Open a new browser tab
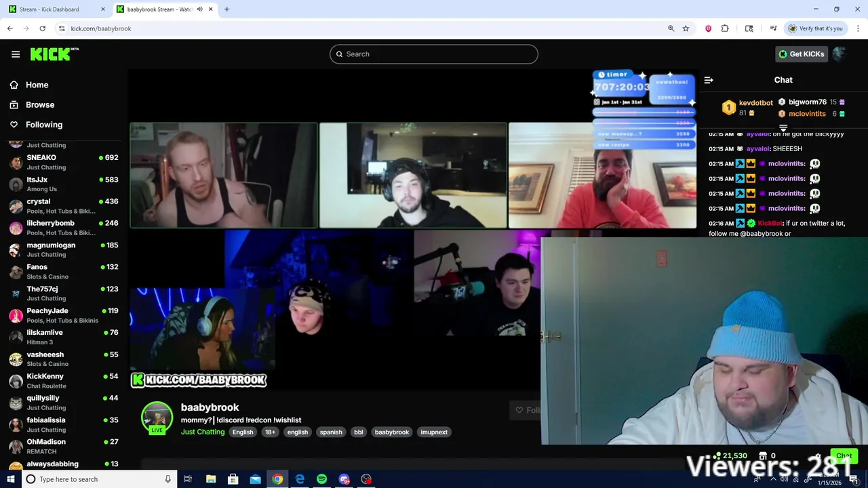 click(x=226, y=9)
